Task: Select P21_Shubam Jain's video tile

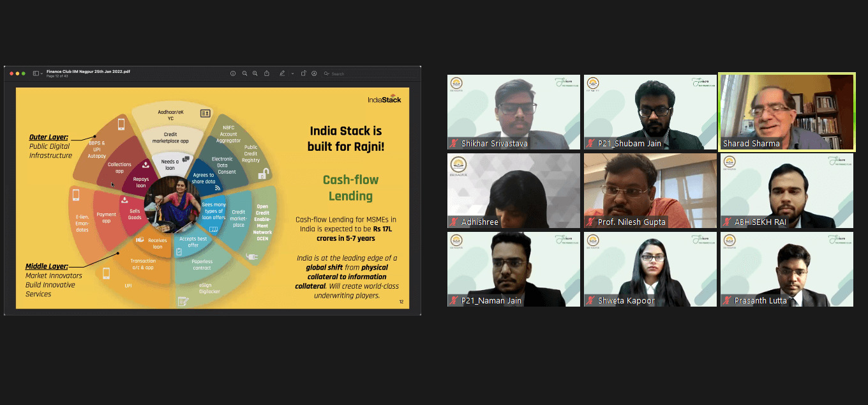Action: (x=650, y=112)
